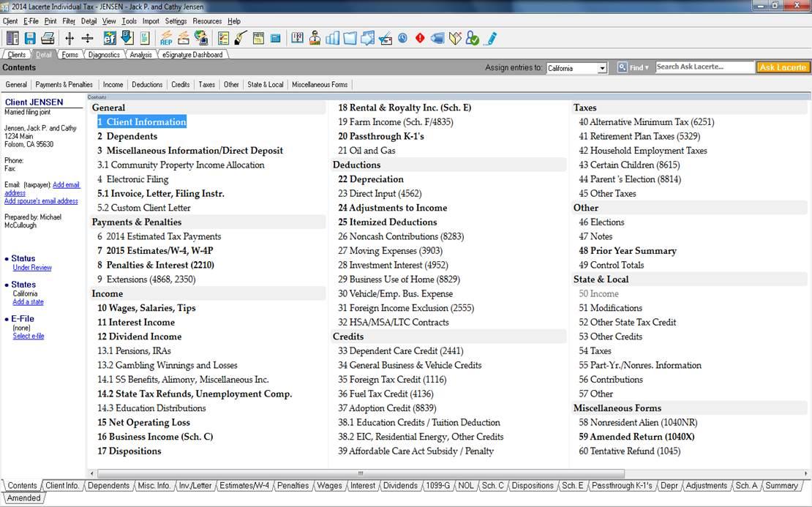Click the REP lightning bolt toolbar icon
This screenshot has width=812, height=507.
tap(166, 38)
